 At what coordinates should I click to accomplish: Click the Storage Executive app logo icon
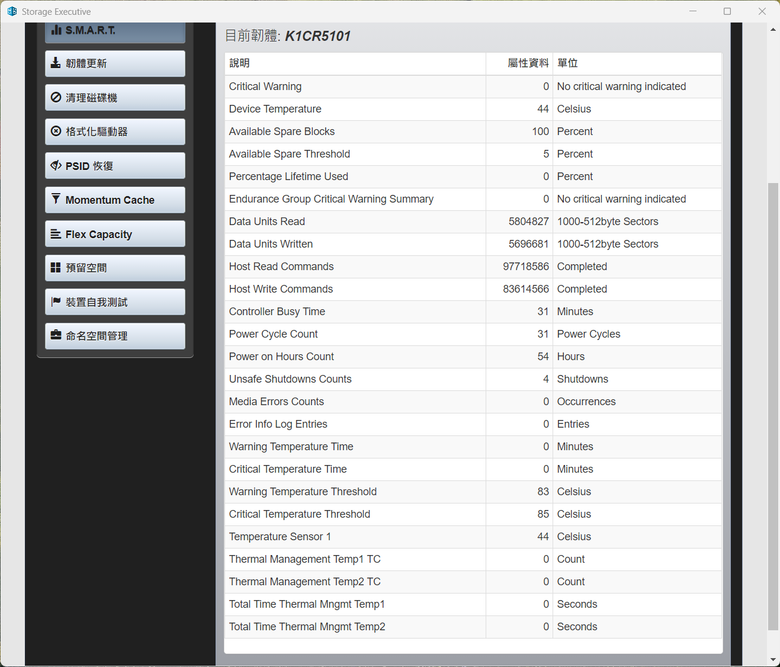coord(12,11)
